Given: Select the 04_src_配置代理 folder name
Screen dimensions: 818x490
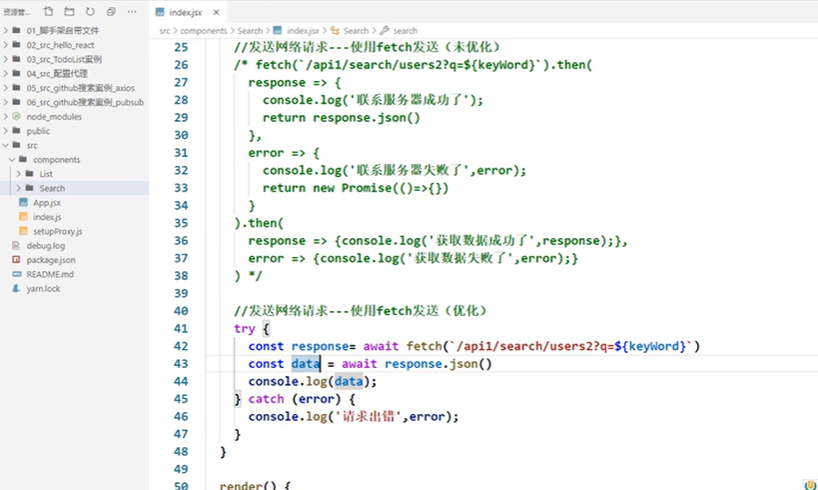Looking at the screenshot, I should (x=57, y=74).
